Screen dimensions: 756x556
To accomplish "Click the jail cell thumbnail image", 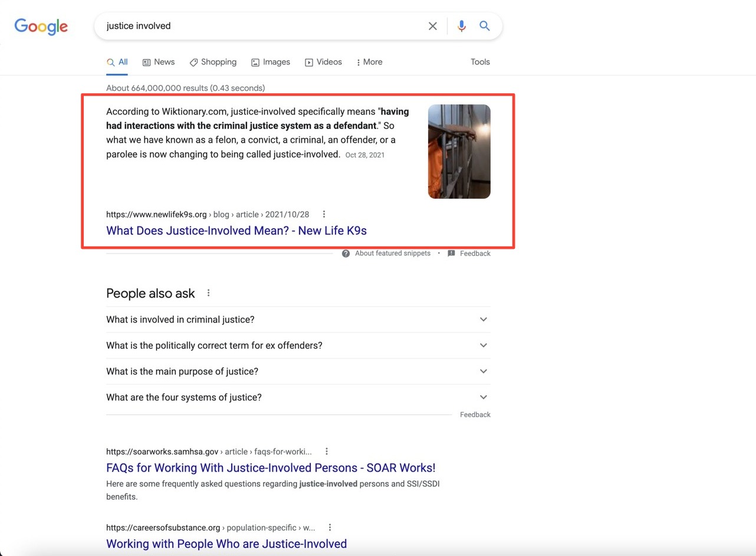I will (x=459, y=152).
